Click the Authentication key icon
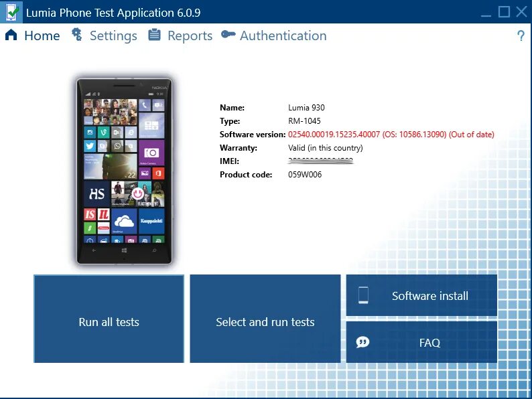This screenshot has height=399, width=532. (228, 34)
